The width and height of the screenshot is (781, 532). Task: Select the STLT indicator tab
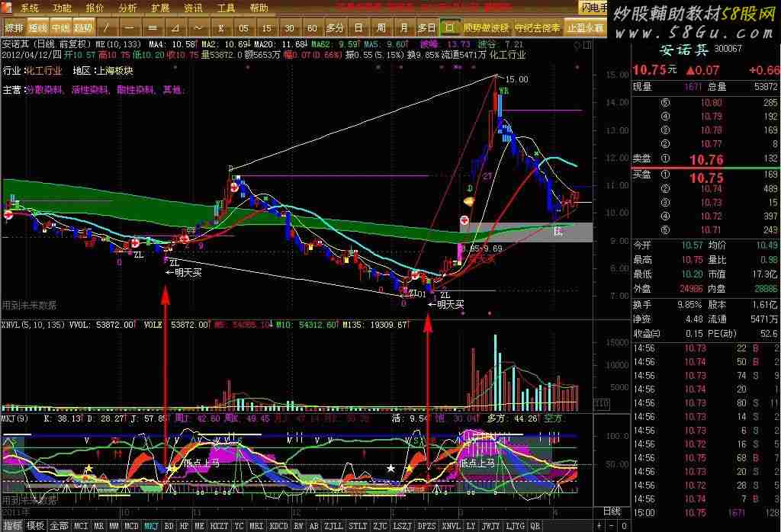click(x=358, y=526)
